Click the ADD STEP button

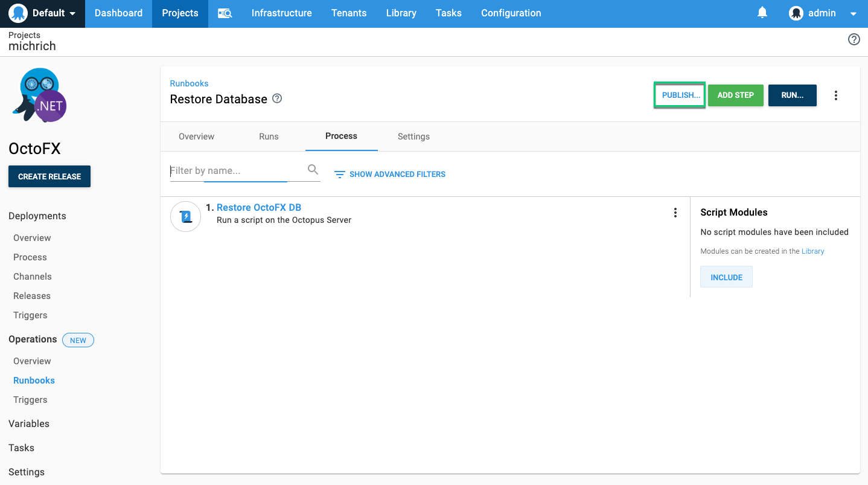[735, 95]
